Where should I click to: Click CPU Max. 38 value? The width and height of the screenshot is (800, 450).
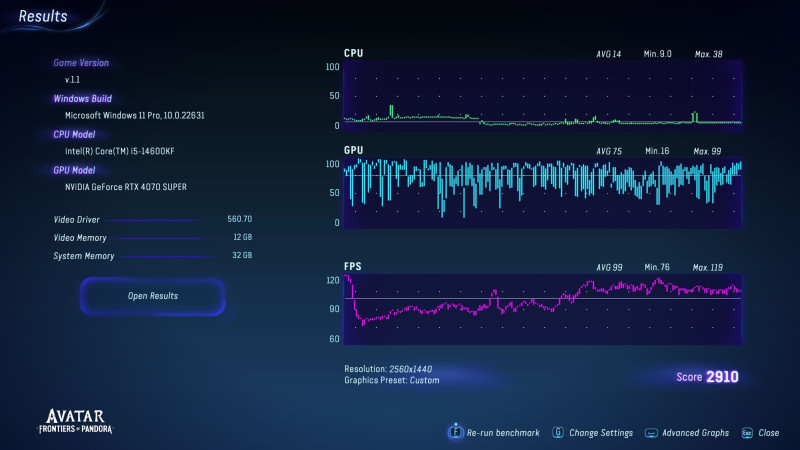709,54
